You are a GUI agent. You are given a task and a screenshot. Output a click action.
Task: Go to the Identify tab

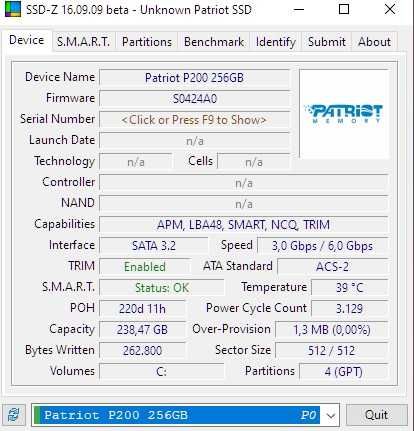(276, 42)
